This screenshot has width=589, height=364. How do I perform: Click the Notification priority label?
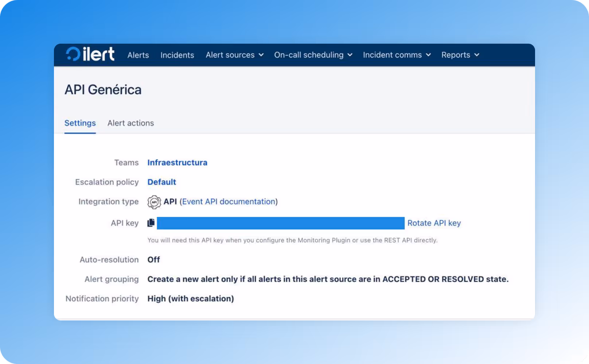[x=102, y=298]
